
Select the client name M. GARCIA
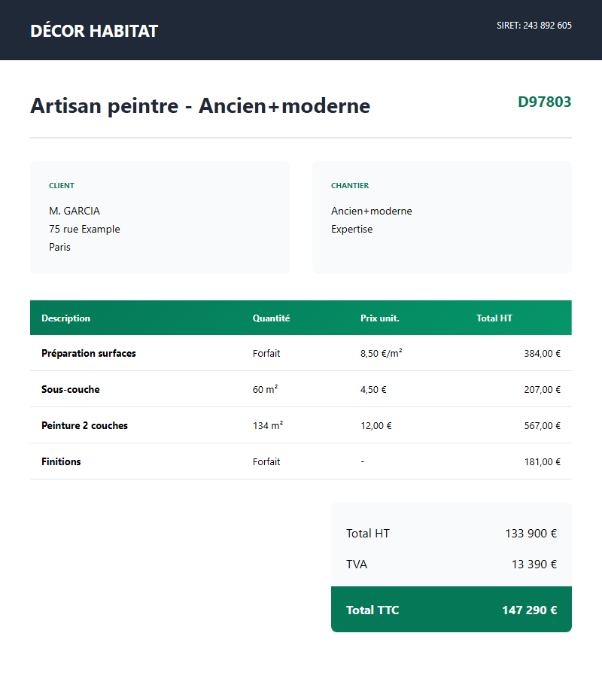74,211
